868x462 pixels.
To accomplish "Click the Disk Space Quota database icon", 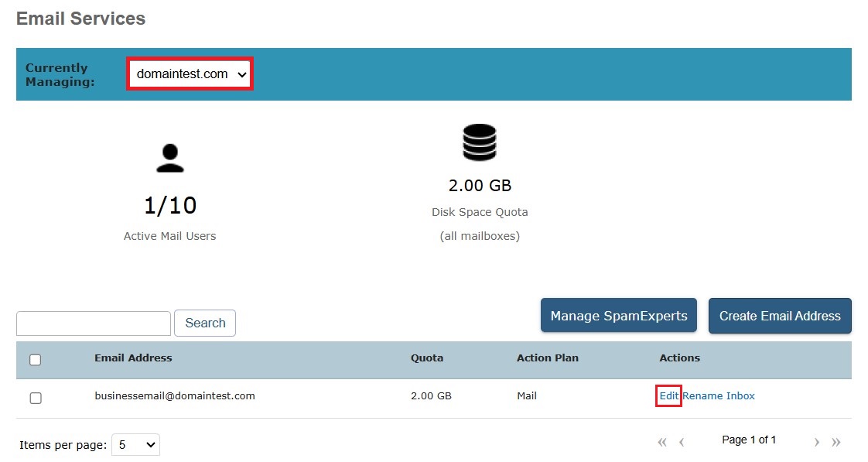I will click(x=480, y=143).
